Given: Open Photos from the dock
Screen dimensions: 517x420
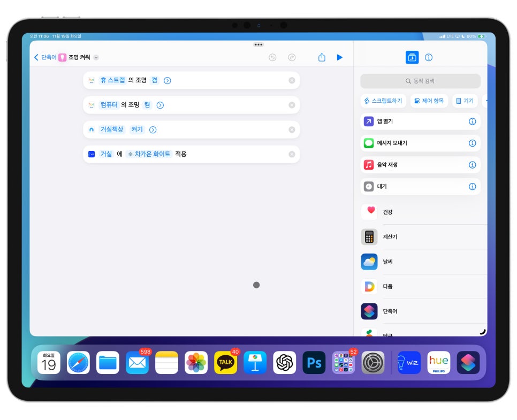Looking at the screenshot, I should point(196,362).
